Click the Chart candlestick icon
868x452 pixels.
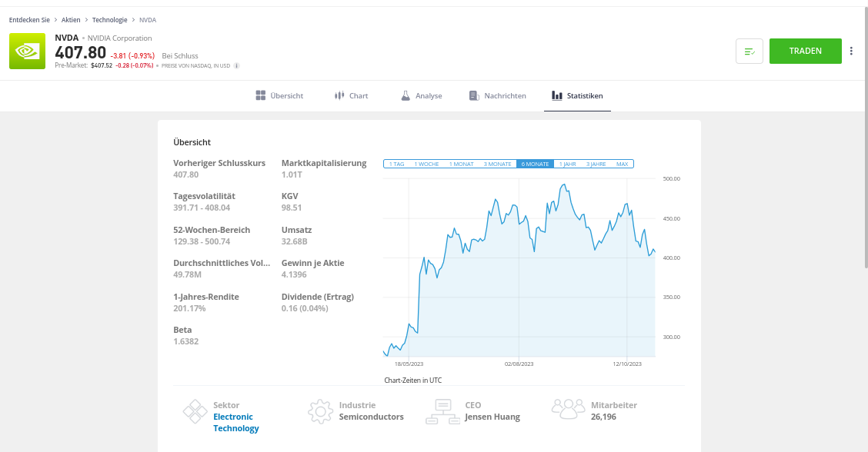(x=339, y=96)
